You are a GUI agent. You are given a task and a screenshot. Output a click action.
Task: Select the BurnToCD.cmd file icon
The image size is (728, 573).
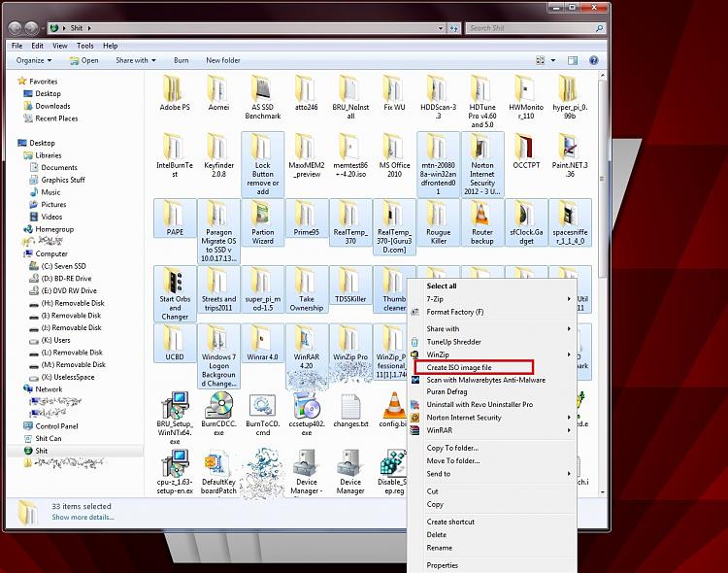pyautogui.click(x=263, y=406)
